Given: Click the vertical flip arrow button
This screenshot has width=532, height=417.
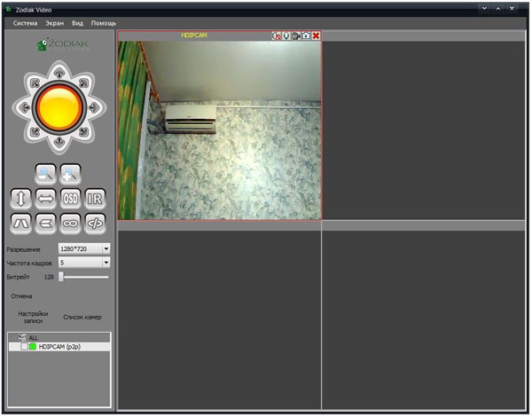Looking at the screenshot, I should (x=20, y=198).
